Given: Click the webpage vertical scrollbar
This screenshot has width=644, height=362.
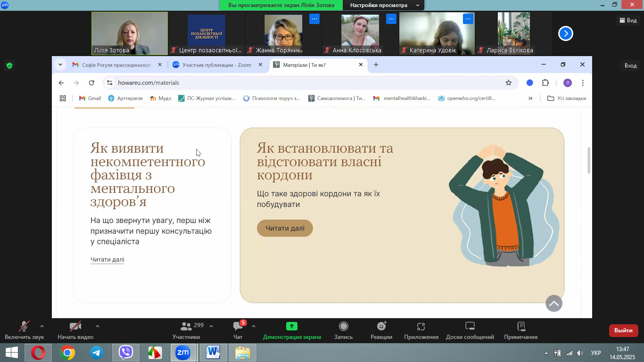Looking at the screenshot, I should click(x=588, y=160).
